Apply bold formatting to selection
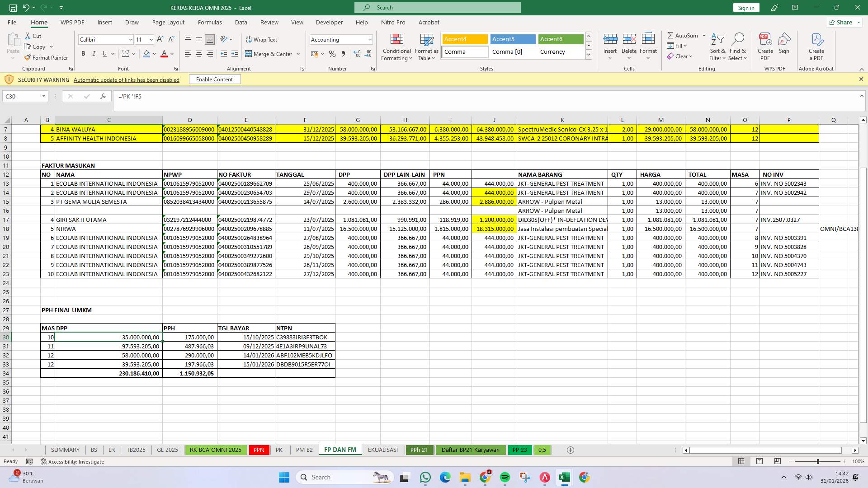This screenshot has width=868, height=488. tap(83, 53)
